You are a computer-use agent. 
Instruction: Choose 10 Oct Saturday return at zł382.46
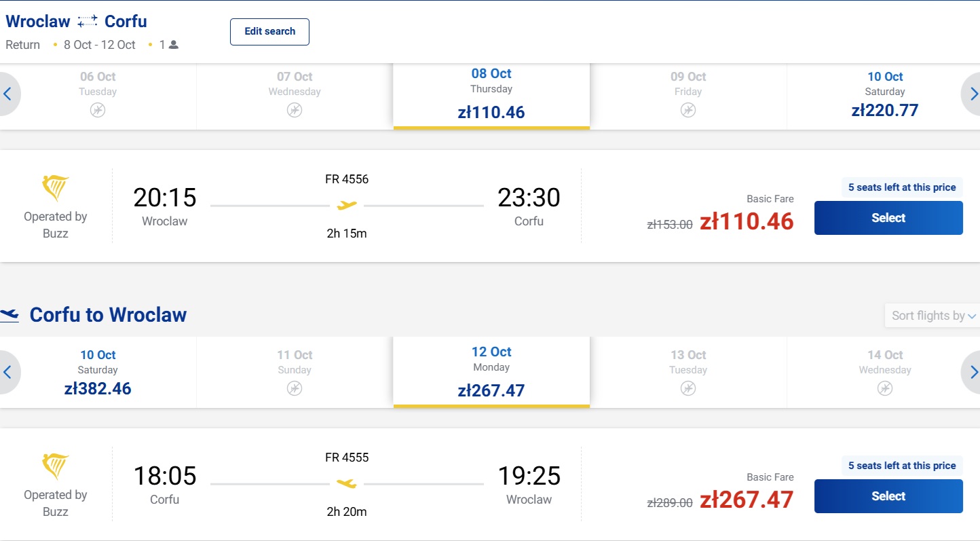98,373
